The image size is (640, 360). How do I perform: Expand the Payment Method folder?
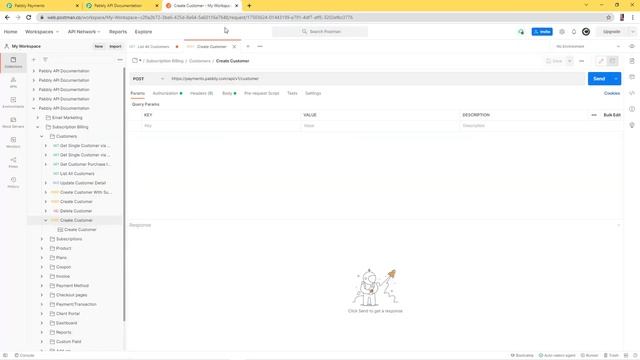pyautogui.click(x=42, y=286)
